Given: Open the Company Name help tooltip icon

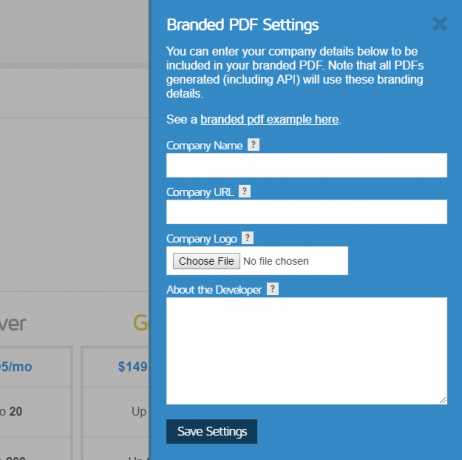Looking at the screenshot, I should [253, 145].
